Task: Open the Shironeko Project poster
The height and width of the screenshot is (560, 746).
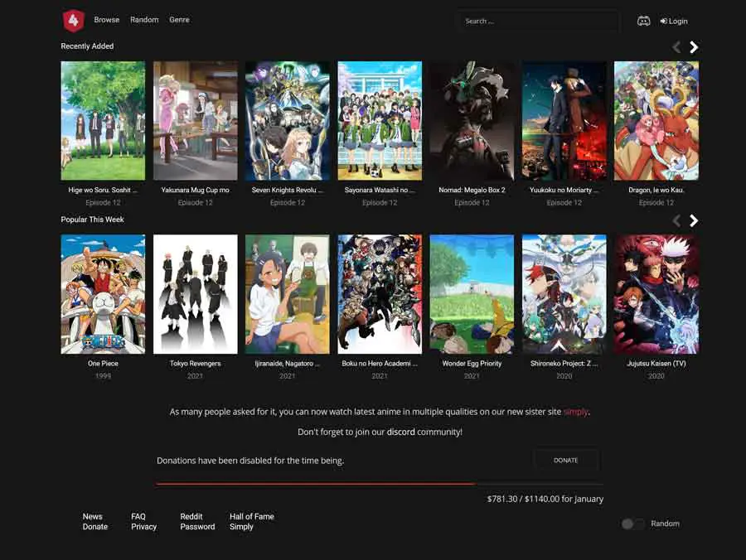Action: tap(564, 294)
